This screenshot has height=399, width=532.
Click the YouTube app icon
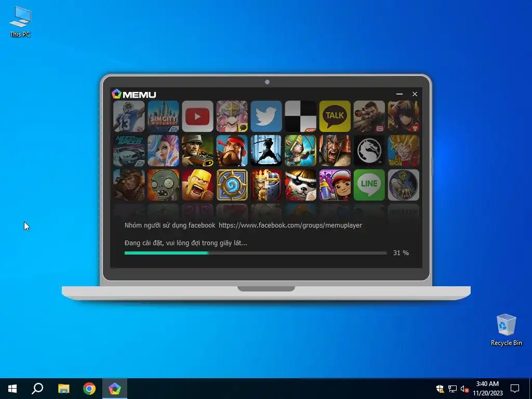[197, 116]
